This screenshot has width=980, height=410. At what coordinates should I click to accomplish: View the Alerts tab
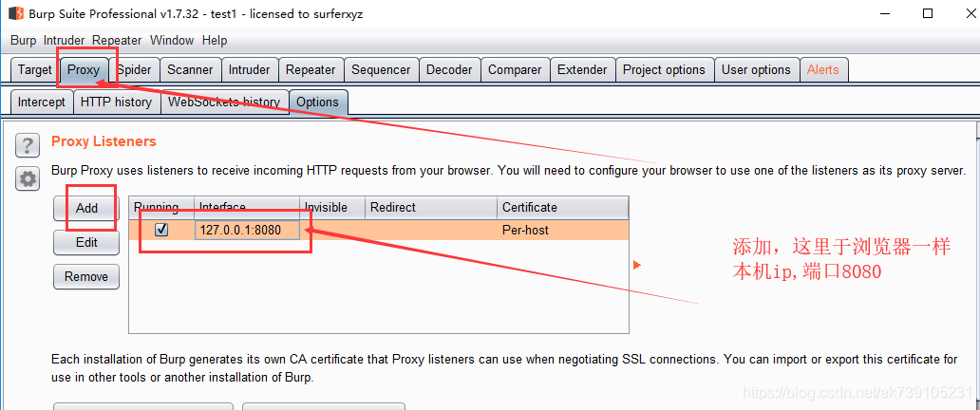click(x=822, y=69)
